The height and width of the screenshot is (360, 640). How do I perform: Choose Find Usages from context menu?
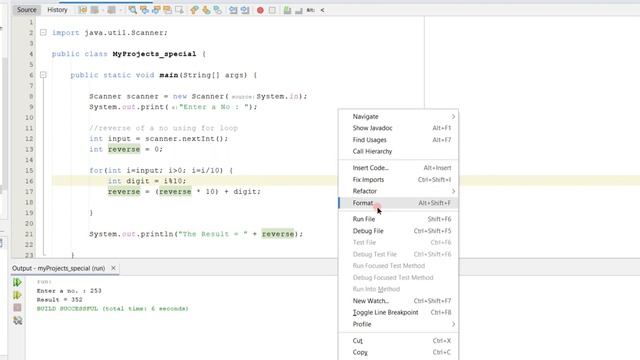399,140
